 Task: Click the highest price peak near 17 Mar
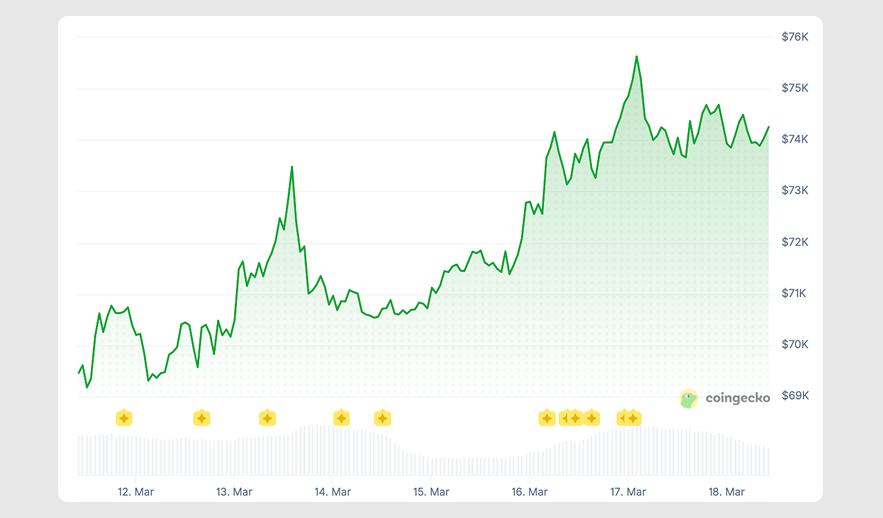coord(636,57)
